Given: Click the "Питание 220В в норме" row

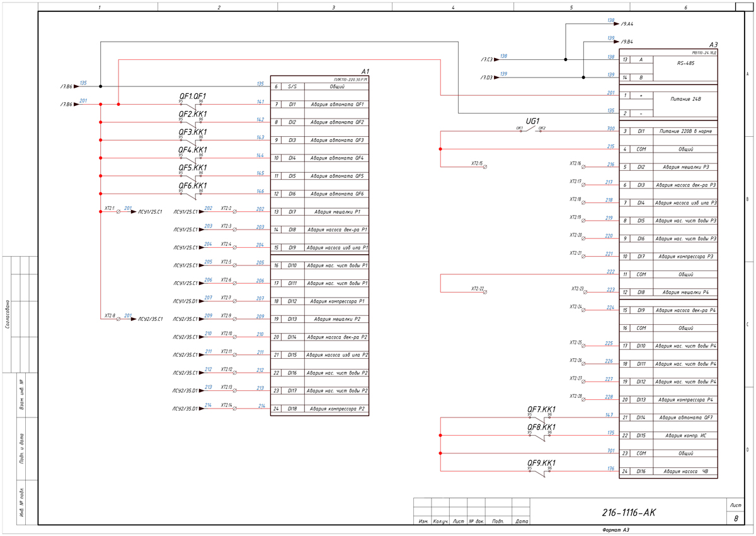Looking at the screenshot, I should (x=685, y=131).
